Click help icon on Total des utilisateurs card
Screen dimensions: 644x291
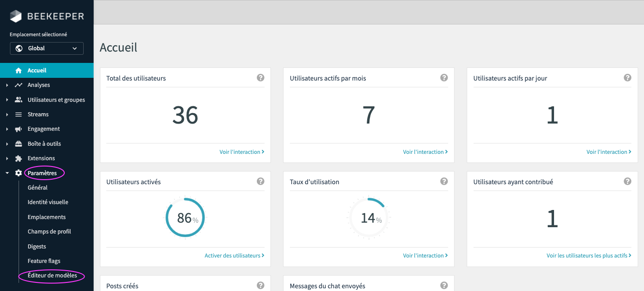[260, 78]
